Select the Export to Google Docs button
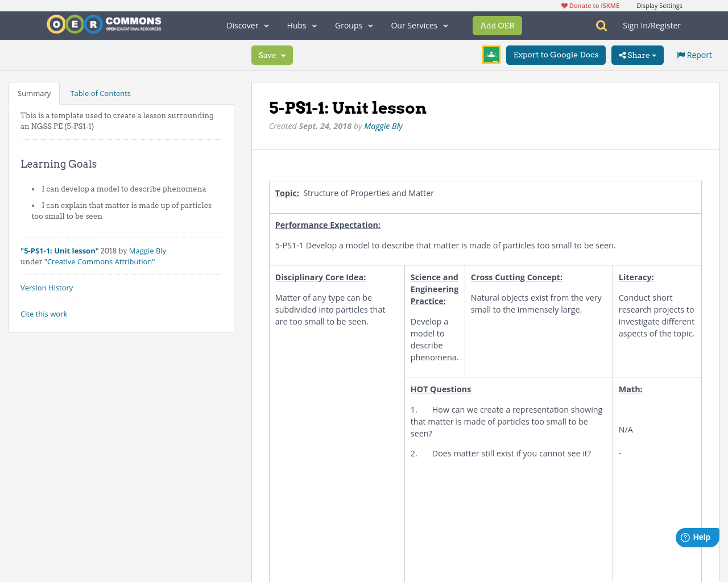This screenshot has height=582, width=728. tap(556, 55)
